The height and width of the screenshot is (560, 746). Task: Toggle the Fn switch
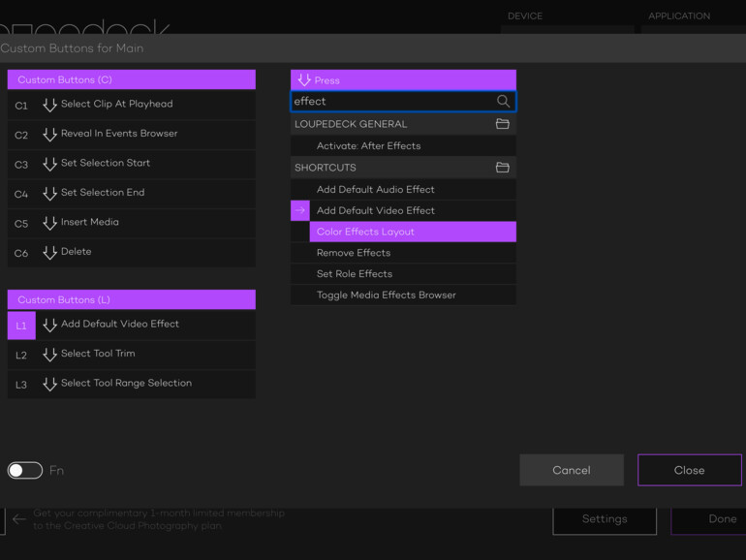click(25, 470)
